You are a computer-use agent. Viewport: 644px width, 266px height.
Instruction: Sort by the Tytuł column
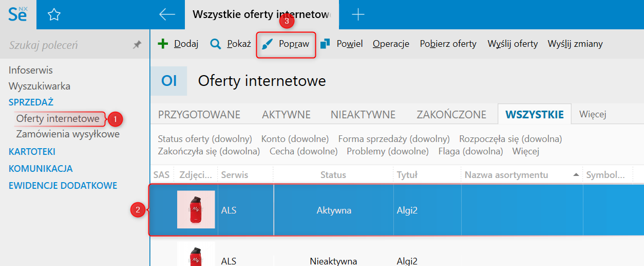pyautogui.click(x=427, y=175)
